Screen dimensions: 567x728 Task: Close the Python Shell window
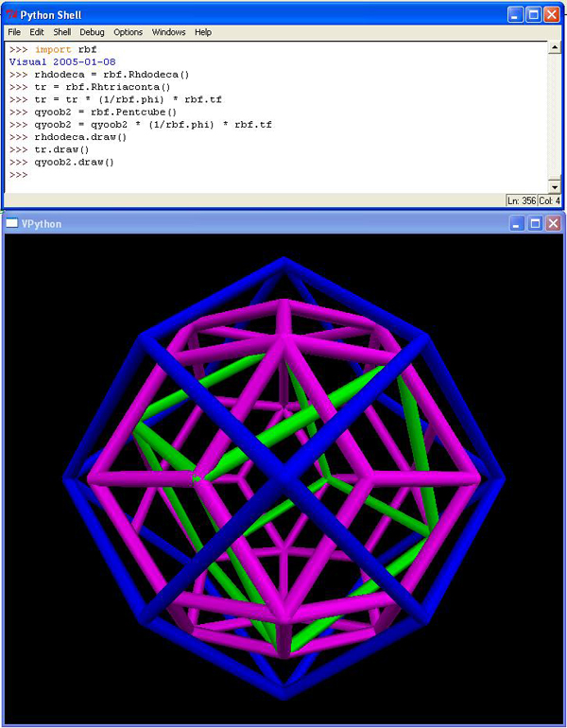click(x=552, y=15)
